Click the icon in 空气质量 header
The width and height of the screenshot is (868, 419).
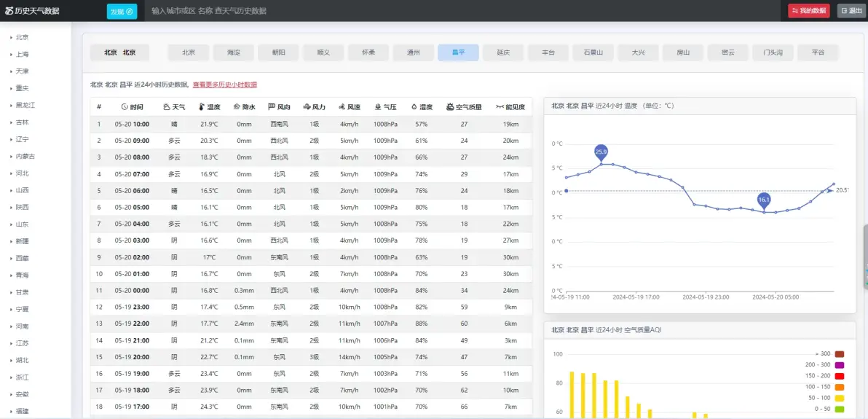coord(450,107)
